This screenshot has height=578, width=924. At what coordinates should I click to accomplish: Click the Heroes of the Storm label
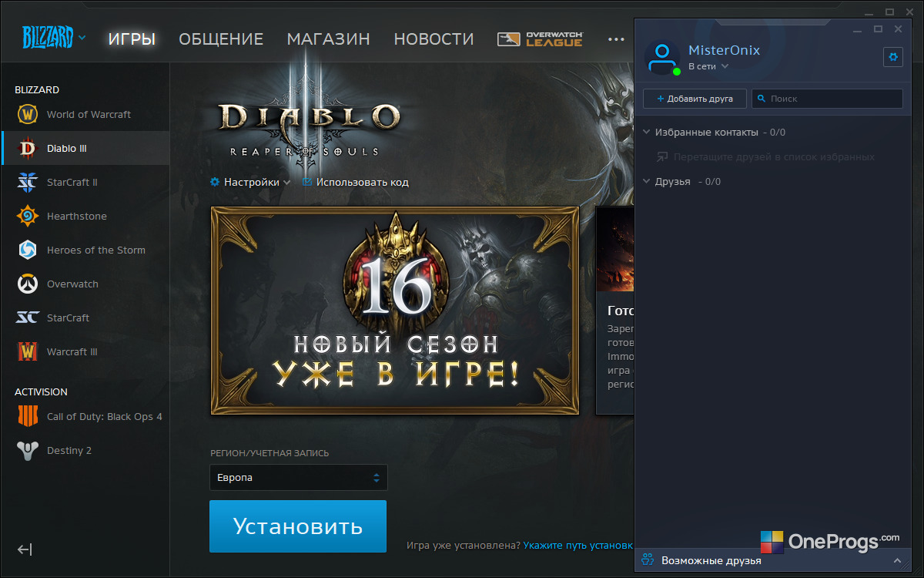coord(96,250)
